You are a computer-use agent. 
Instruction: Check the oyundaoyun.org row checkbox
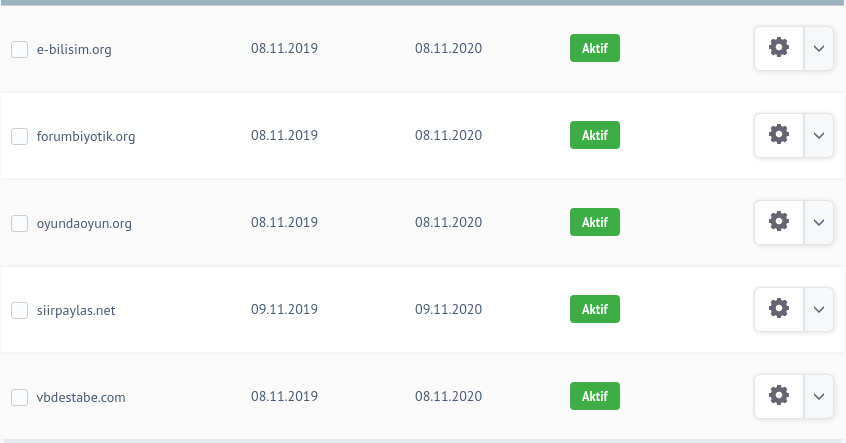(x=19, y=223)
